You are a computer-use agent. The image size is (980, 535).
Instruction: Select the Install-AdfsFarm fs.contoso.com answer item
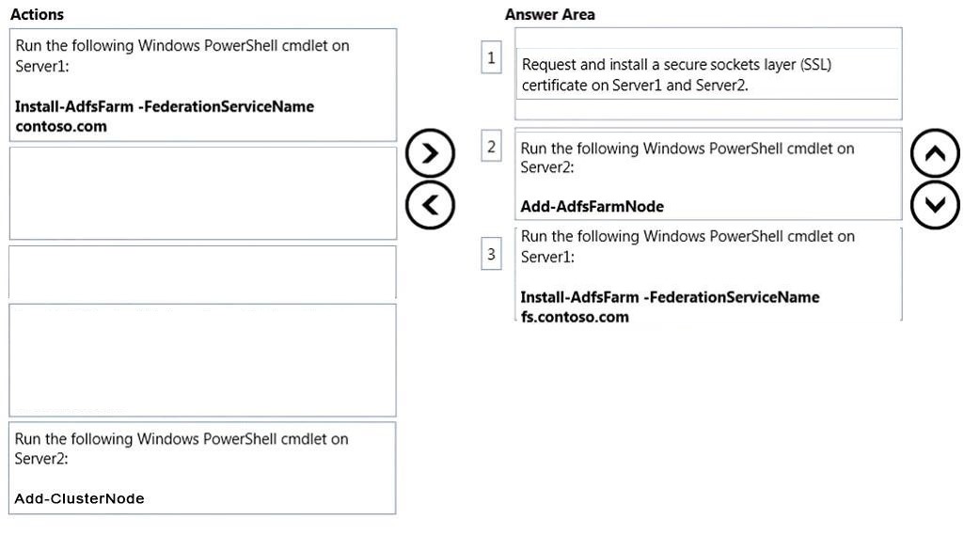pos(708,275)
